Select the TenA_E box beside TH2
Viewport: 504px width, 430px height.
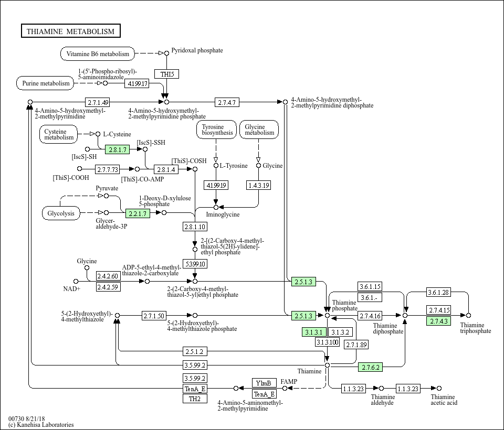point(195,389)
